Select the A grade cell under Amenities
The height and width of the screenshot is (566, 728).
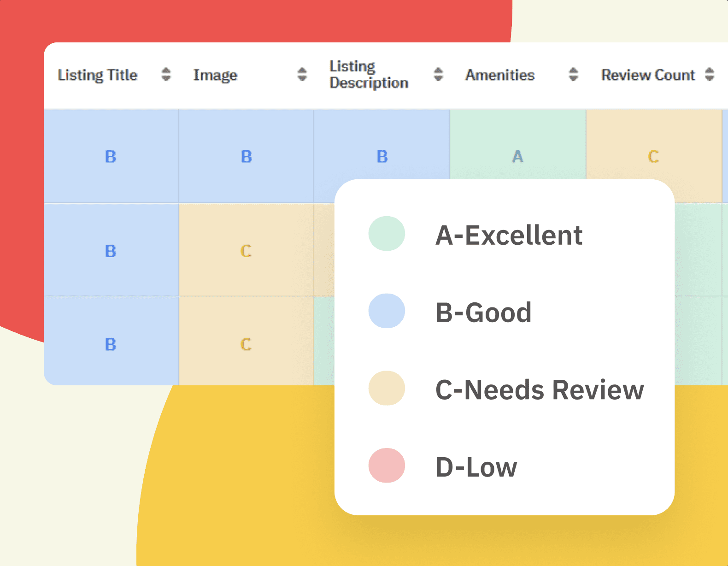point(518,157)
